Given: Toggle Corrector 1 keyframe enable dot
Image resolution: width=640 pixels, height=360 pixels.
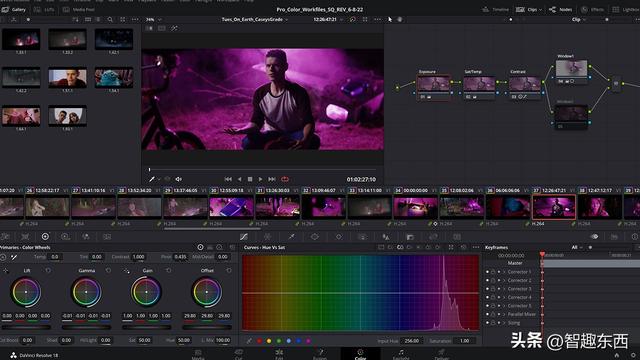Looking at the screenshot, I should [487, 272].
